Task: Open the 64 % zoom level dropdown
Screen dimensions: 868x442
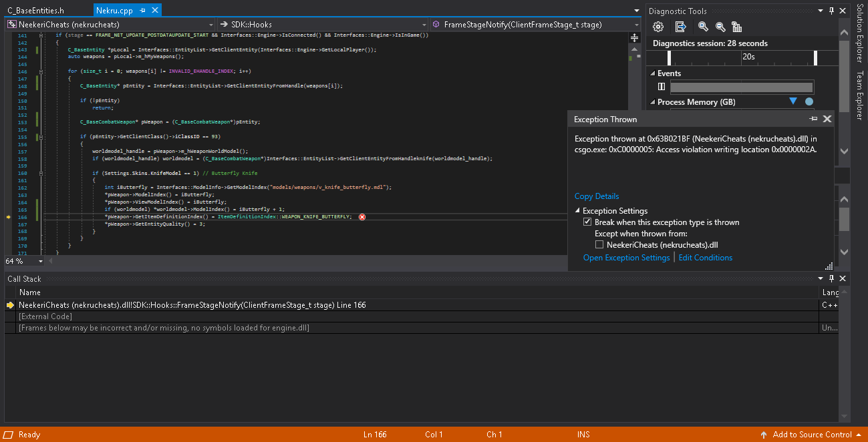Action: click(41, 262)
